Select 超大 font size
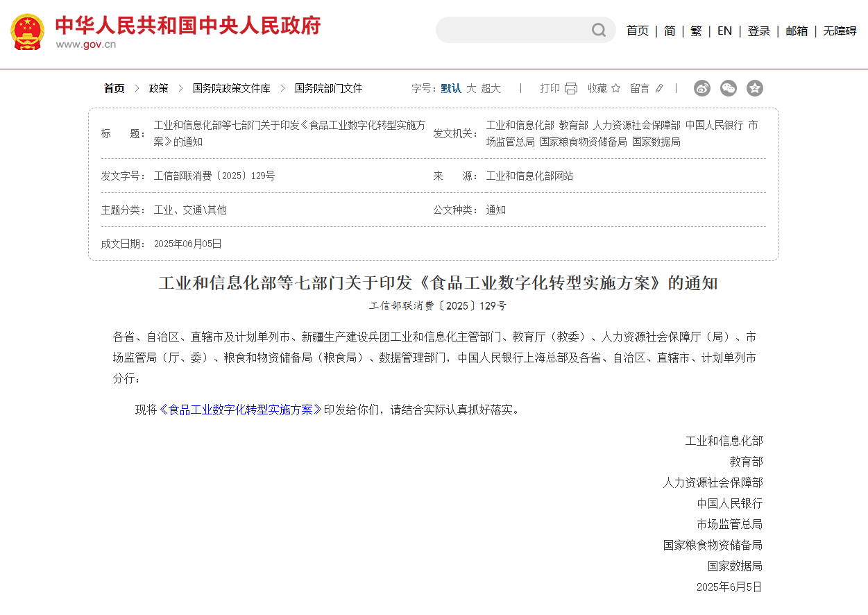The image size is (868, 615). [x=491, y=88]
